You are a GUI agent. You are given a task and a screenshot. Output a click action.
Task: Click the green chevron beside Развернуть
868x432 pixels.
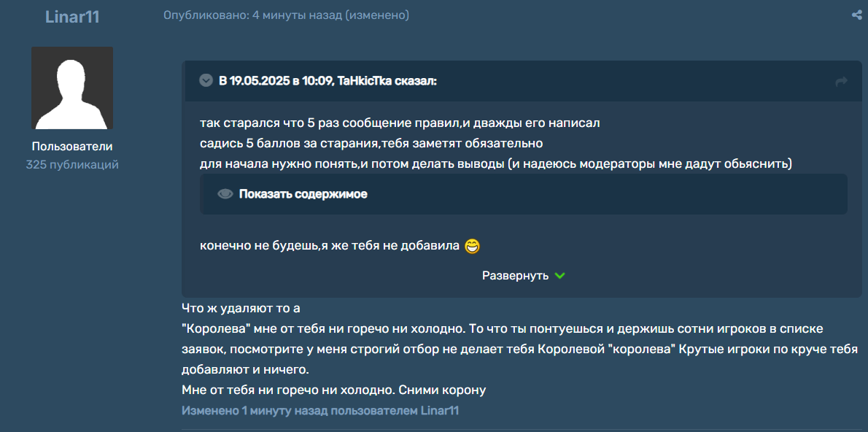click(559, 276)
